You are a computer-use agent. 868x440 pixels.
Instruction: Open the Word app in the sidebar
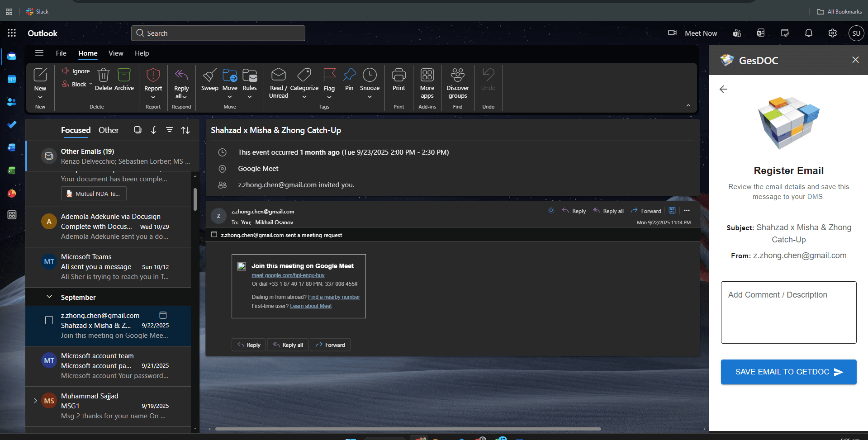(x=12, y=147)
